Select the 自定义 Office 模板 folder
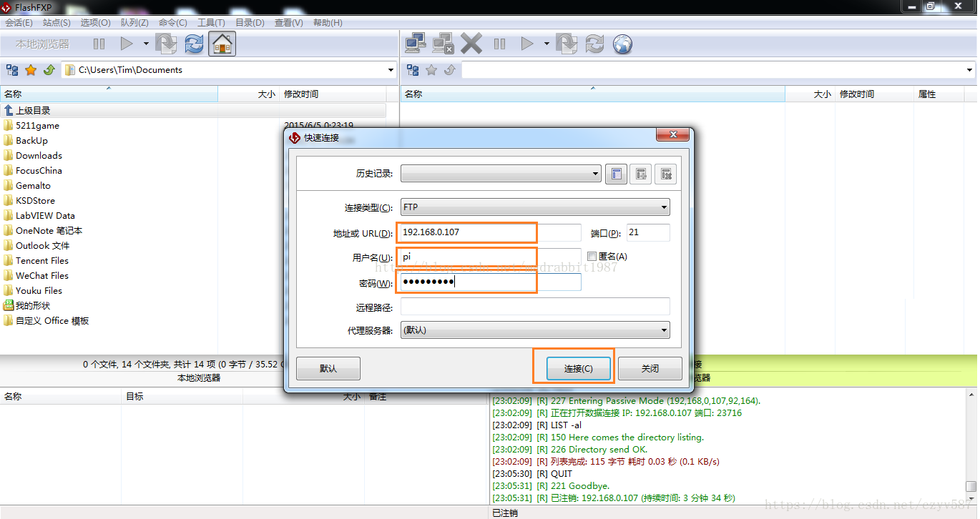The height and width of the screenshot is (519, 980). (x=52, y=321)
